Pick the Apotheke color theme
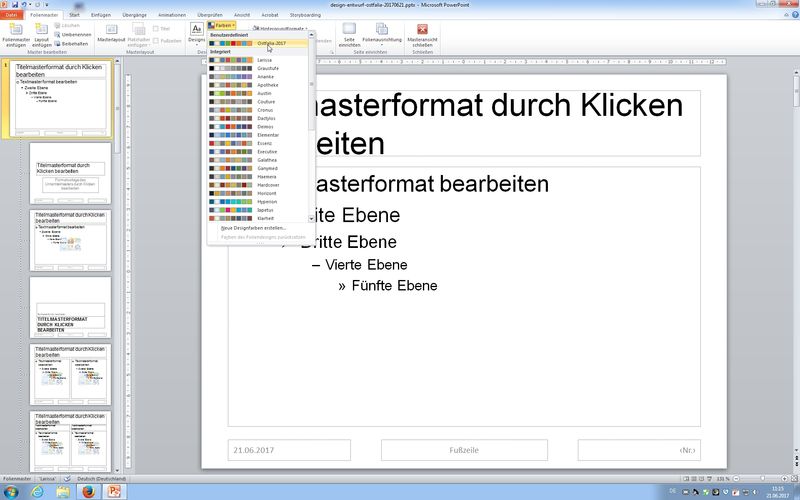 pos(265,85)
